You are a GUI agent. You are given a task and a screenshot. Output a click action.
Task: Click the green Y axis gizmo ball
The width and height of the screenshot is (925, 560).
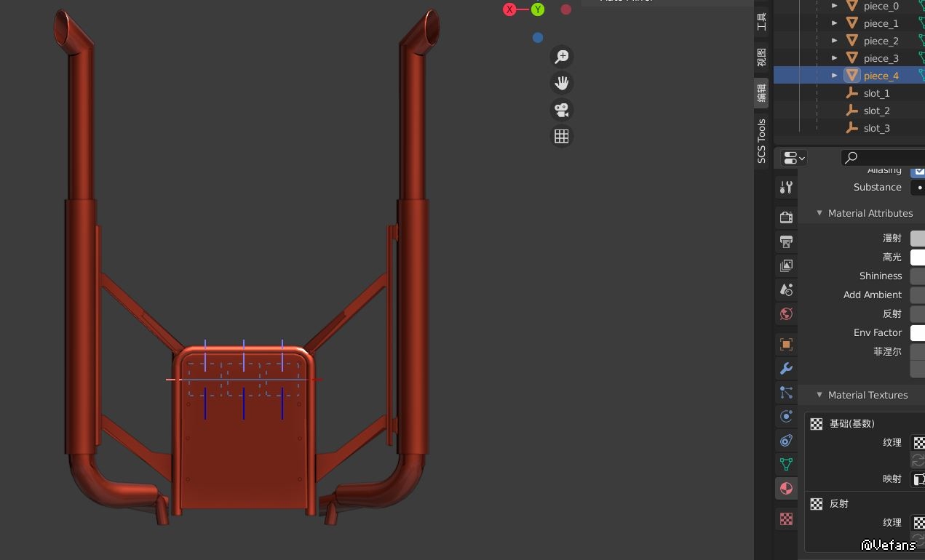tap(538, 9)
